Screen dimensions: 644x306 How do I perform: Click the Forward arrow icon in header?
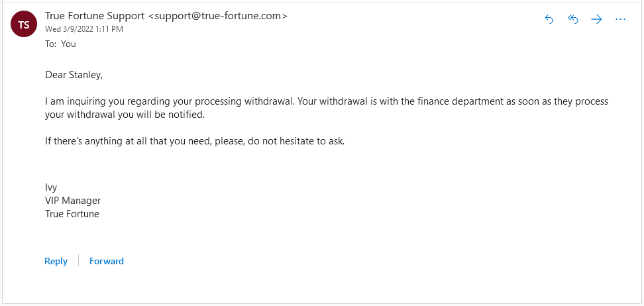596,19
